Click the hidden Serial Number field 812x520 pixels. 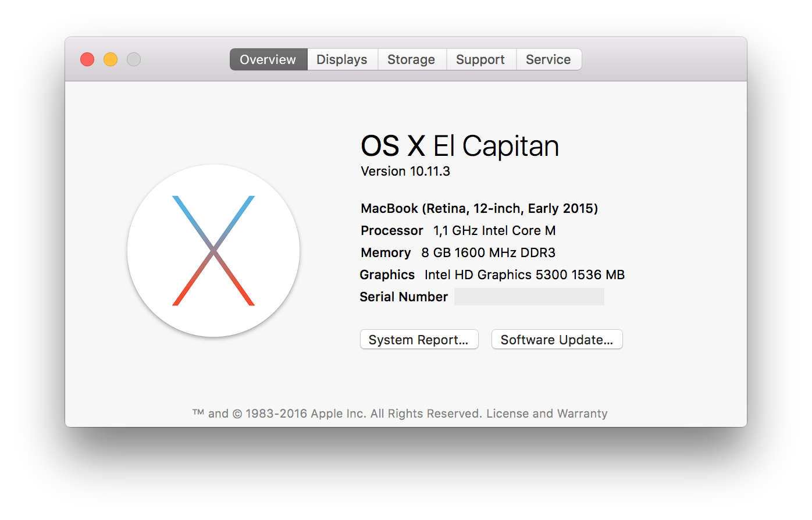tap(529, 297)
